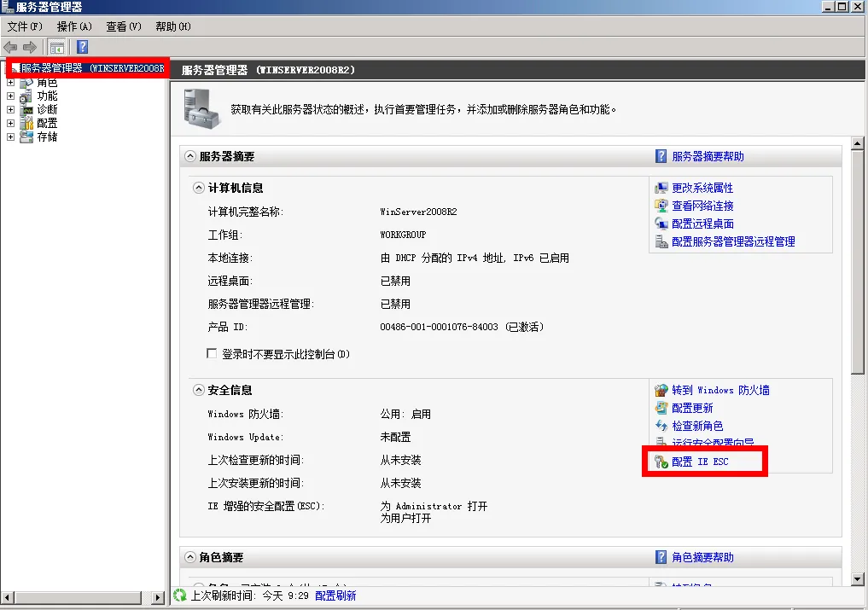Click the main pane vertical scrollbar thumb

pyautogui.click(x=858, y=262)
